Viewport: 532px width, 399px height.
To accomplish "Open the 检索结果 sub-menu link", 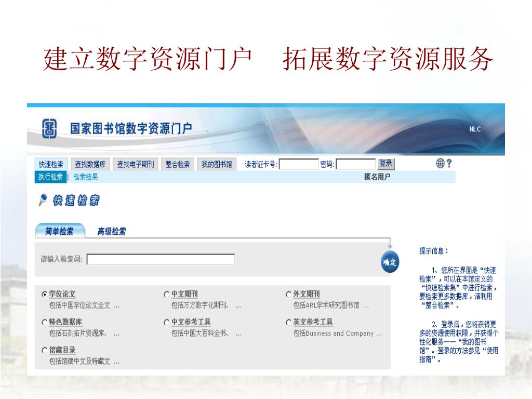I will 86,177.
